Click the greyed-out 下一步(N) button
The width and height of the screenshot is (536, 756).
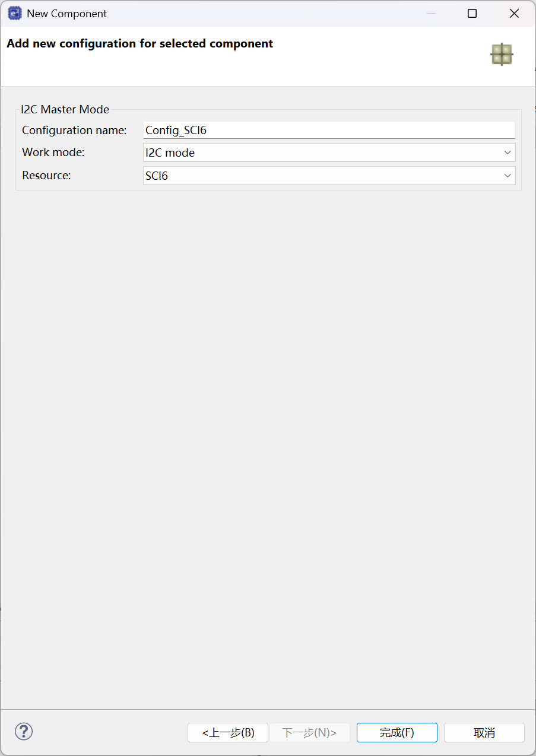coord(309,732)
